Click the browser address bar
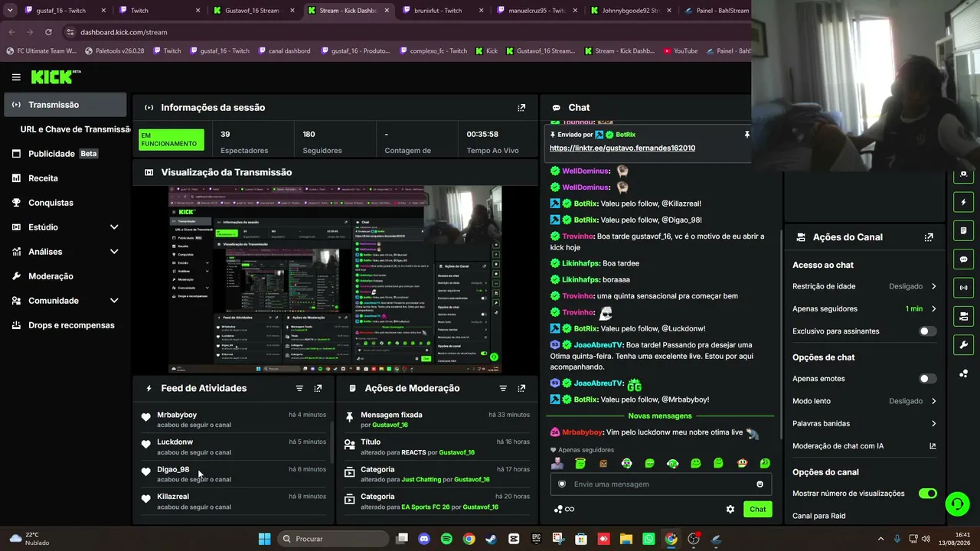 (406, 32)
